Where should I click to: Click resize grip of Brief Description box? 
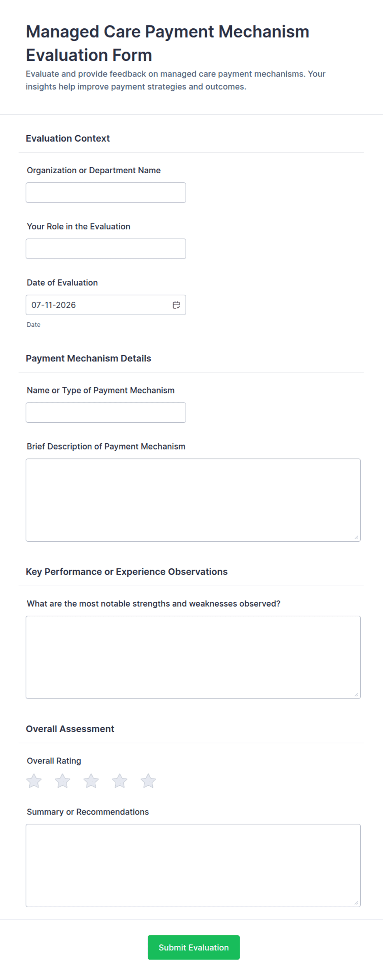tap(356, 537)
